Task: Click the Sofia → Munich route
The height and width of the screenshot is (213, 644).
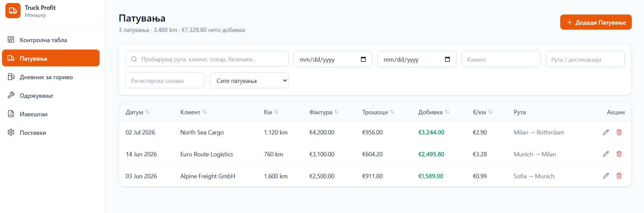Action: coord(534,176)
